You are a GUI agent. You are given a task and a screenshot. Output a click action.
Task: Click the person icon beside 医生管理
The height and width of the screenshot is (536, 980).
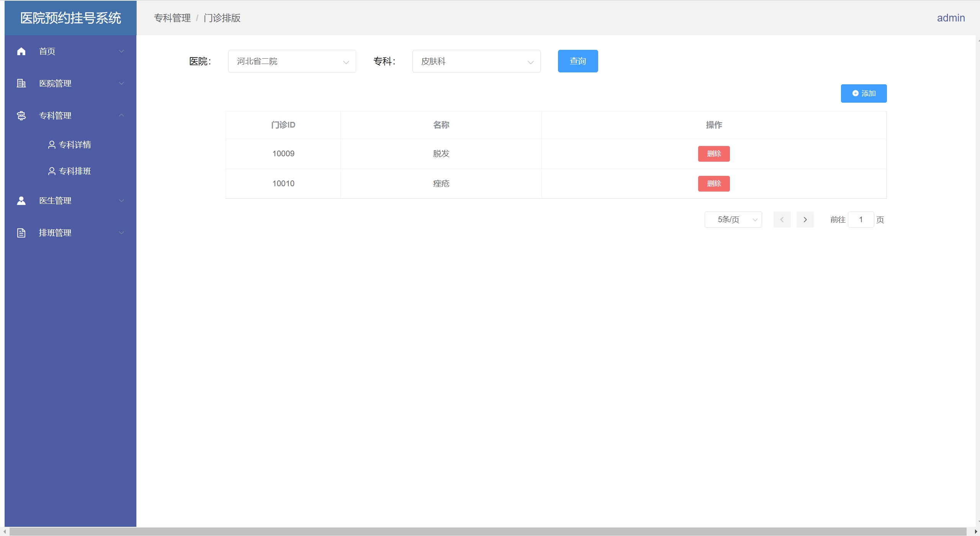21,200
